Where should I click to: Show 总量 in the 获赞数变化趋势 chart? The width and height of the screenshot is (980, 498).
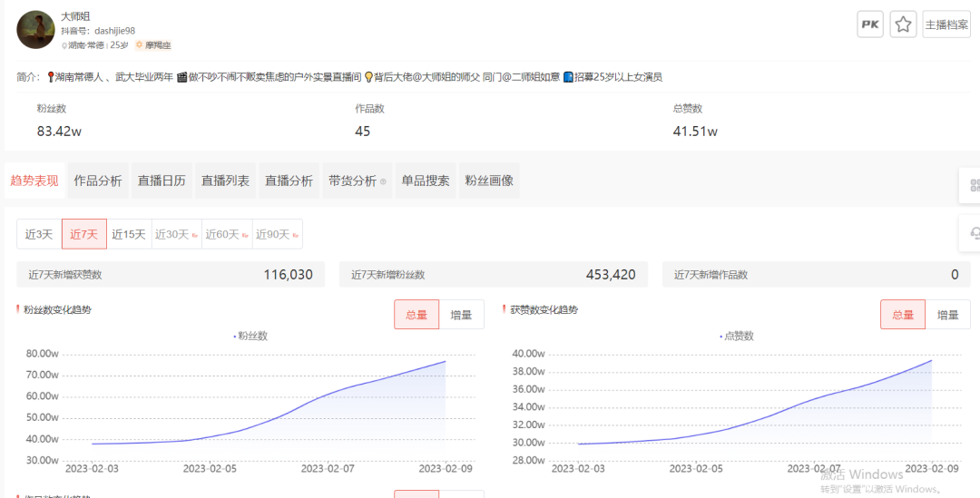[x=903, y=314]
